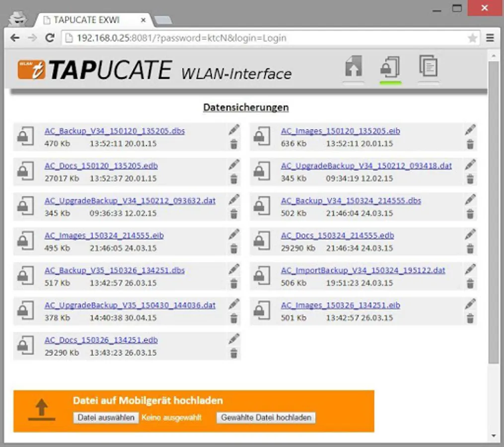Delete AC_UpgradeBackup_V34_150212_093418.dat

[470, 179]
